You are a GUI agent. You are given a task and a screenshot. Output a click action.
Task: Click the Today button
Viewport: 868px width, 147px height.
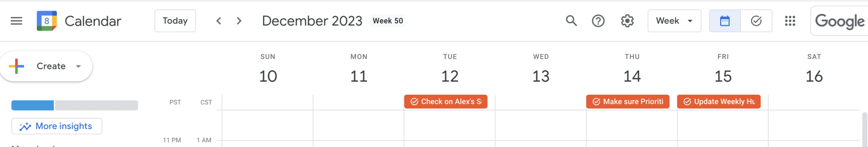click(x=175, y=21)
